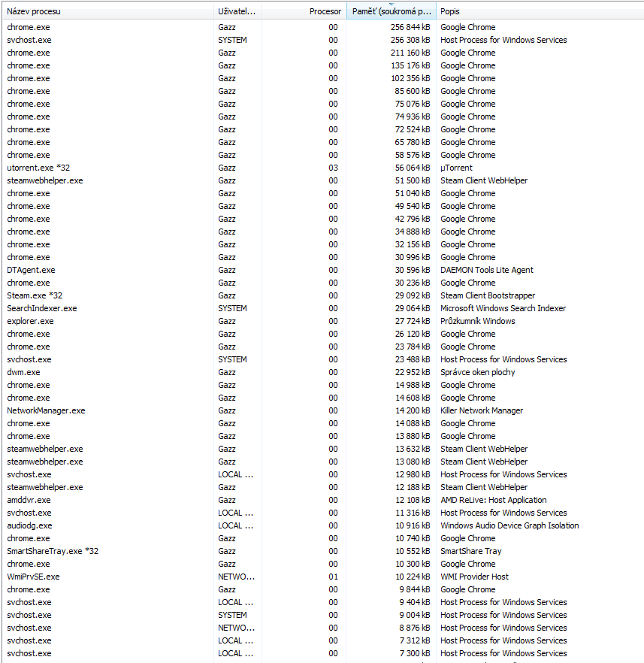
Task: Select the amddvr.exe process name
Action: [x=29, y=500]
